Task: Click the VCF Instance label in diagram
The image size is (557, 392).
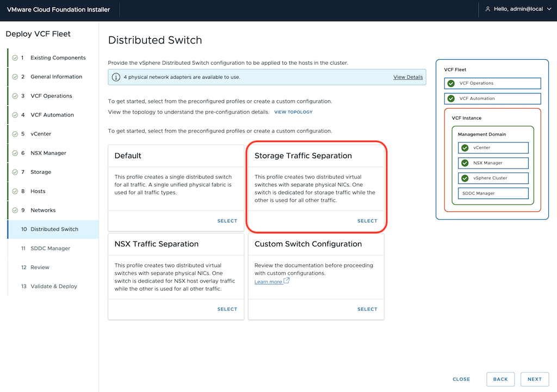Action: click(x=466, y=118)
